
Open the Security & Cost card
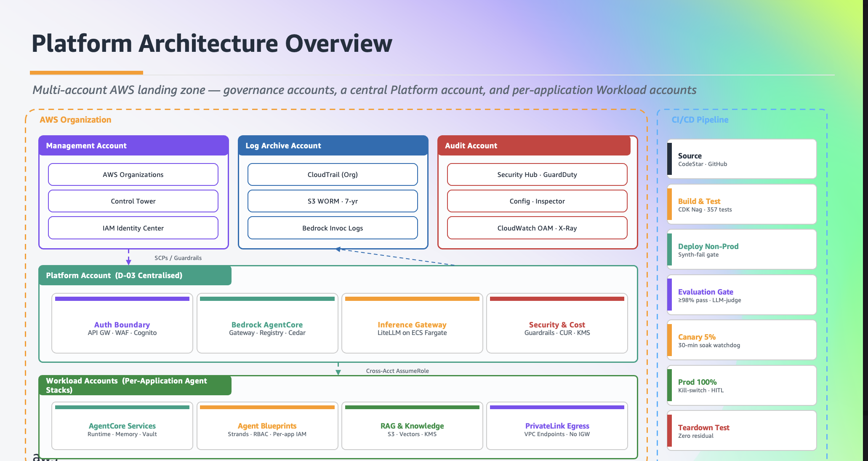pos(557,323)
